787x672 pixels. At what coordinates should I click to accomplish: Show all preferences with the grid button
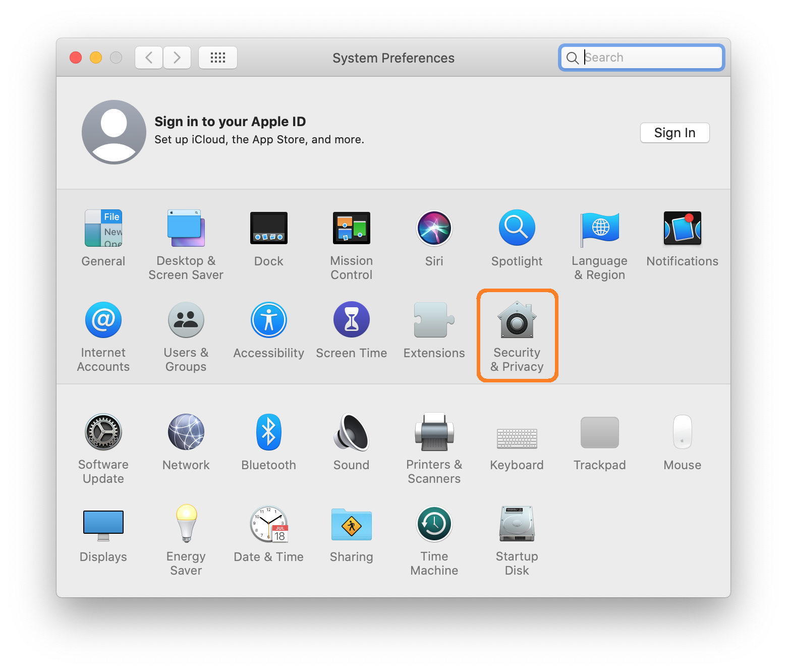(x=218, y=58)
